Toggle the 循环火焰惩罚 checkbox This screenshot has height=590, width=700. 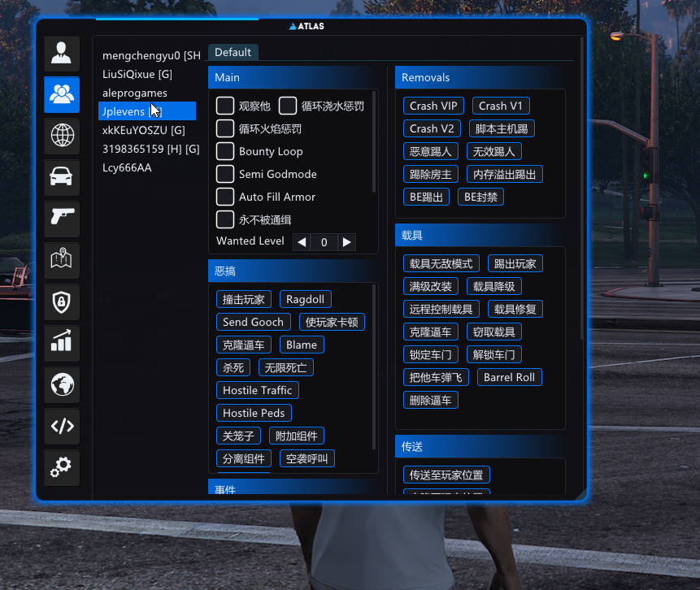click(x=225, y=128)
